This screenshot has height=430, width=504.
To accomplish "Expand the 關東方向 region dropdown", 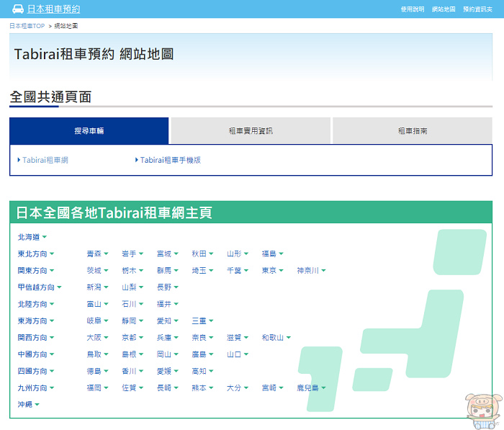I will click(x=36, y=271).
